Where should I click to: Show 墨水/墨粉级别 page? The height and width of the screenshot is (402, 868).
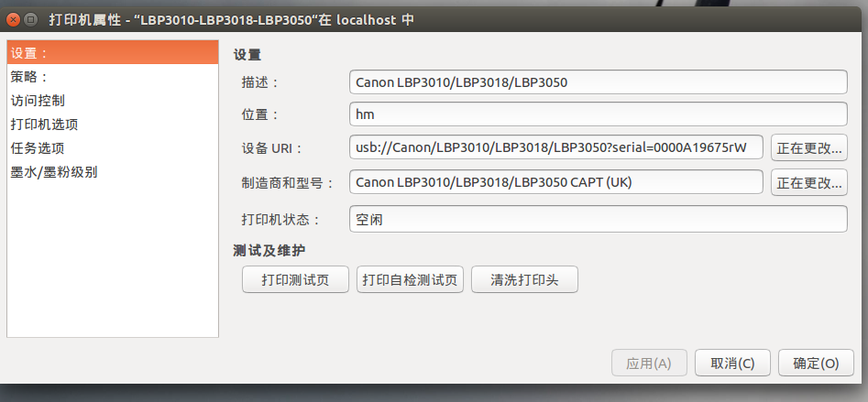113,172
